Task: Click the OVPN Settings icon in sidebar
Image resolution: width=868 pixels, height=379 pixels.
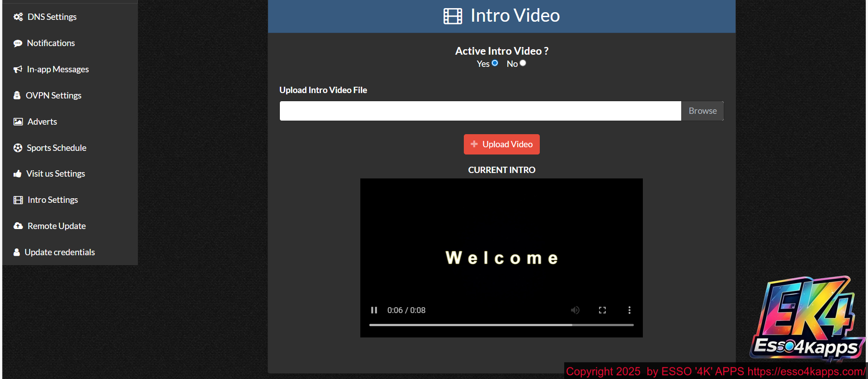Action: tap(17, 95)
